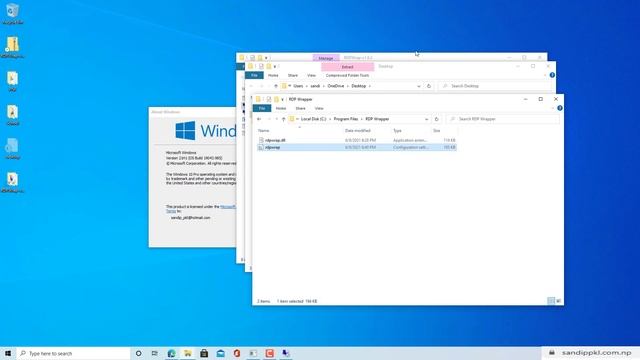Click in the taskbar search box

pos(73,353)
